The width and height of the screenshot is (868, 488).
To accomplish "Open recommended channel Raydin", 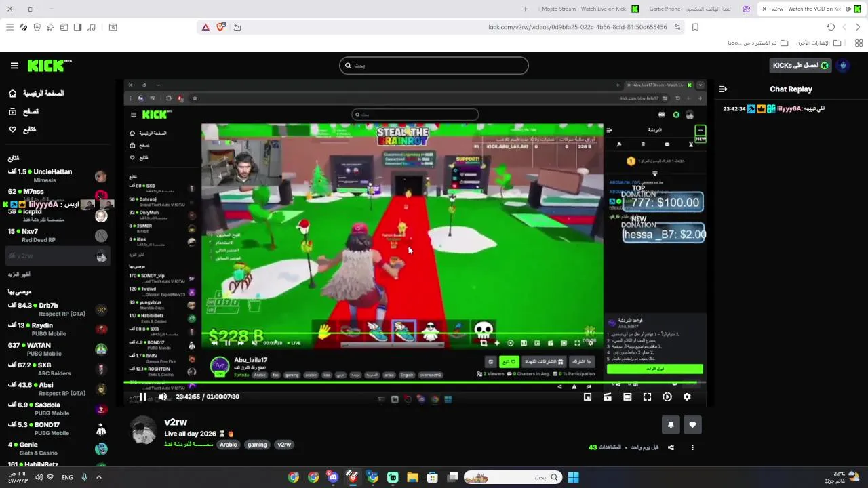I will (x=58, y=329).
